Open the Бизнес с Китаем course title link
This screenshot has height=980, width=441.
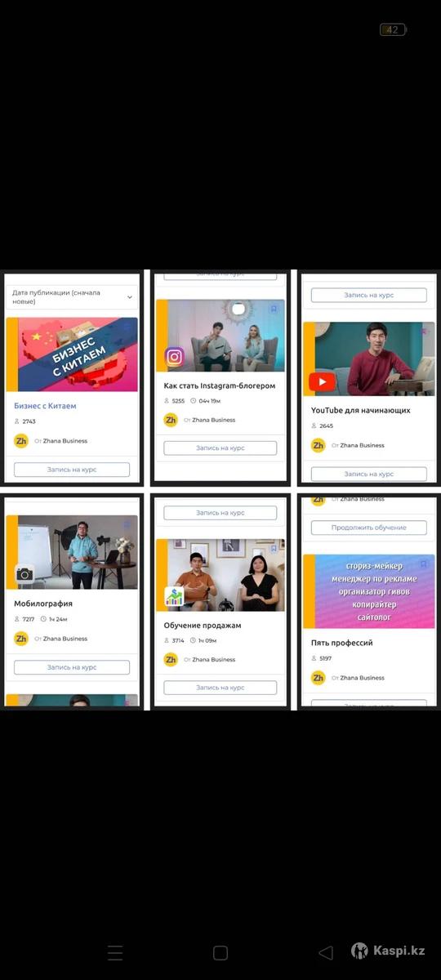45,405
